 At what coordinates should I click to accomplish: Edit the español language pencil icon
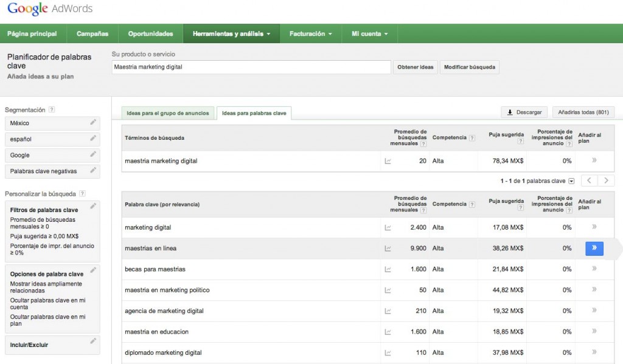93,139
